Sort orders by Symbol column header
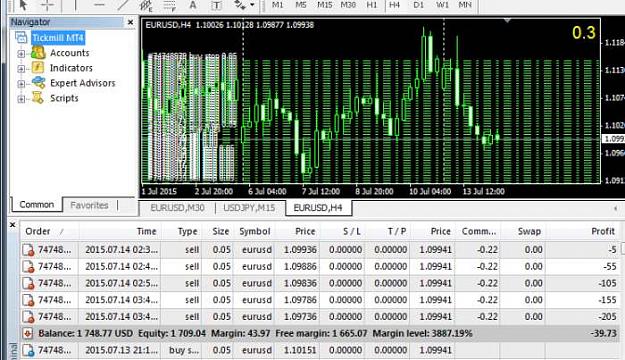The width and height of the screenshot is (625, 360). click(x=255, y=231)
